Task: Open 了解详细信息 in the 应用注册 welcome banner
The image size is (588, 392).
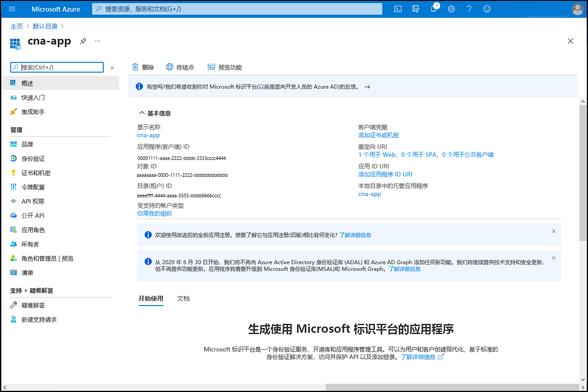Action: tap(355, 235)
